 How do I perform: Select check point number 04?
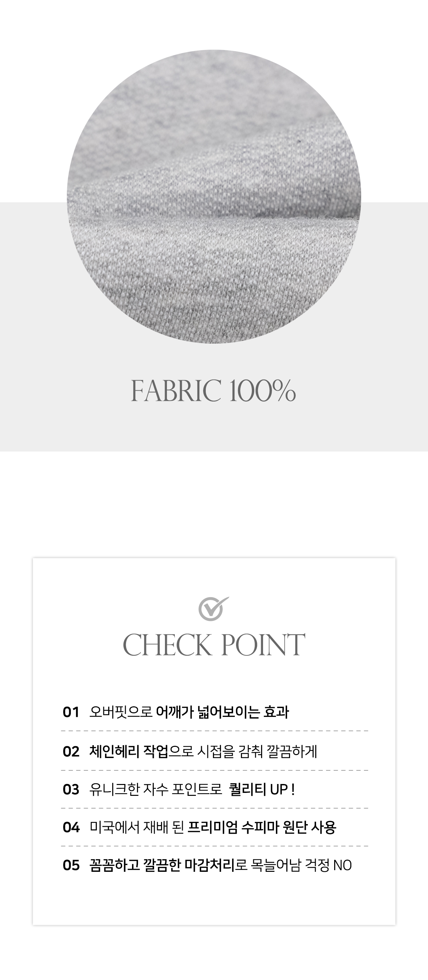pos(71,827)
